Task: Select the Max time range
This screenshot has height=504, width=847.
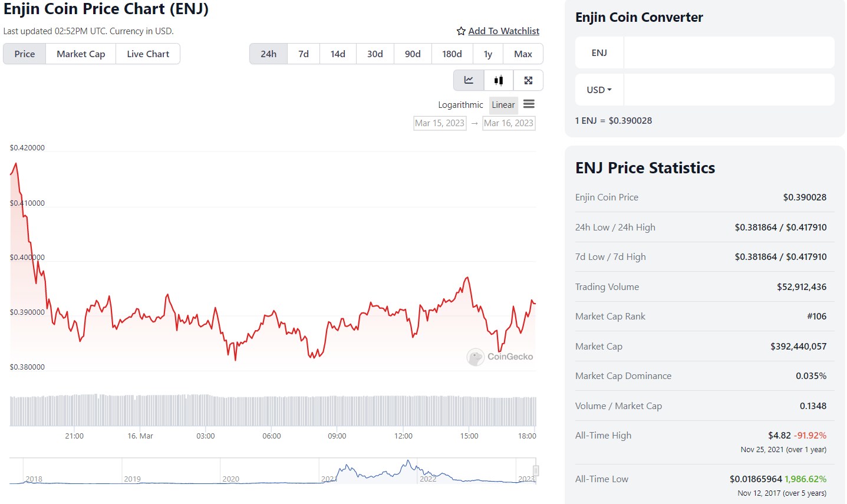Action: tap(523, 54)
